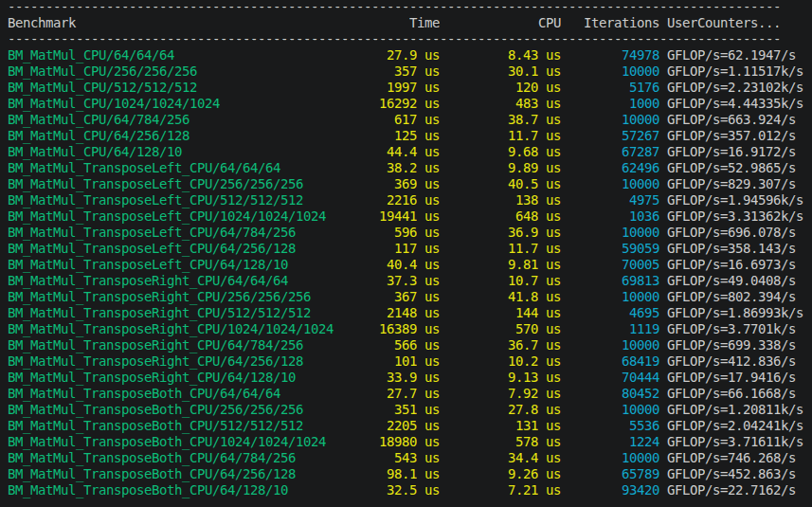The image size is (812, 507).
Task: Select BM_MatMul_TransposeBoth_CPU/64/784/256 name
Action: (152, 458)
